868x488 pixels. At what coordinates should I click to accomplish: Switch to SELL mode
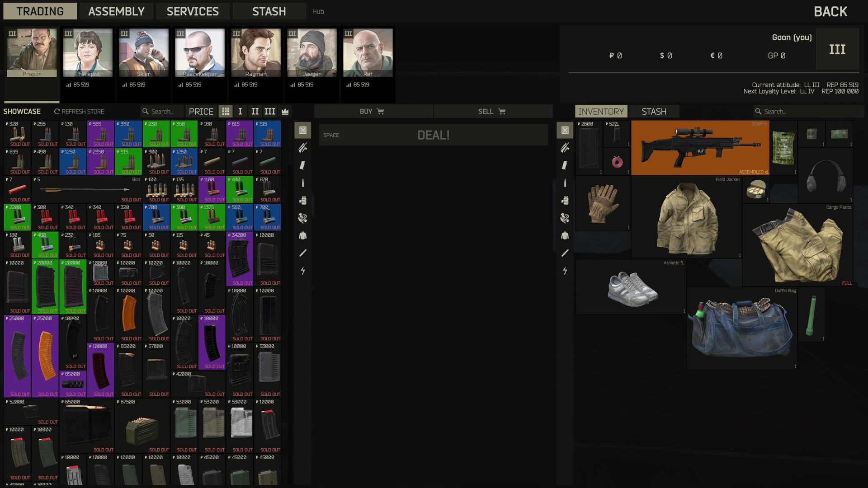point(493,112)
